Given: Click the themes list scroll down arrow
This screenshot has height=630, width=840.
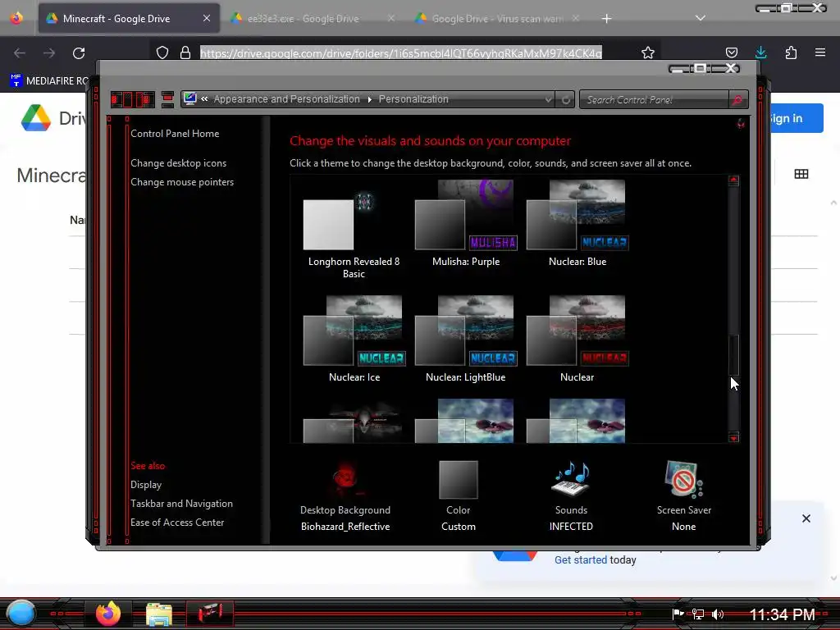Looking at the screenshot, I should pyautogui.click(x=733, y=438).
